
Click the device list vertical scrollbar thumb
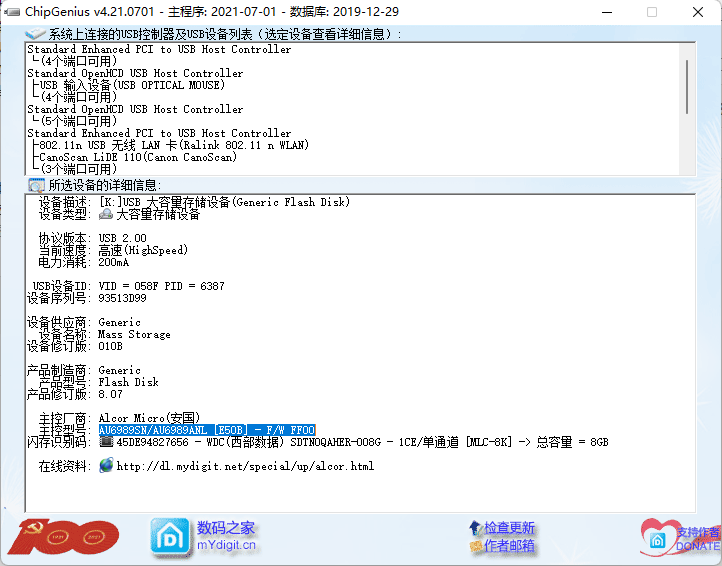[x=687, y=87]
